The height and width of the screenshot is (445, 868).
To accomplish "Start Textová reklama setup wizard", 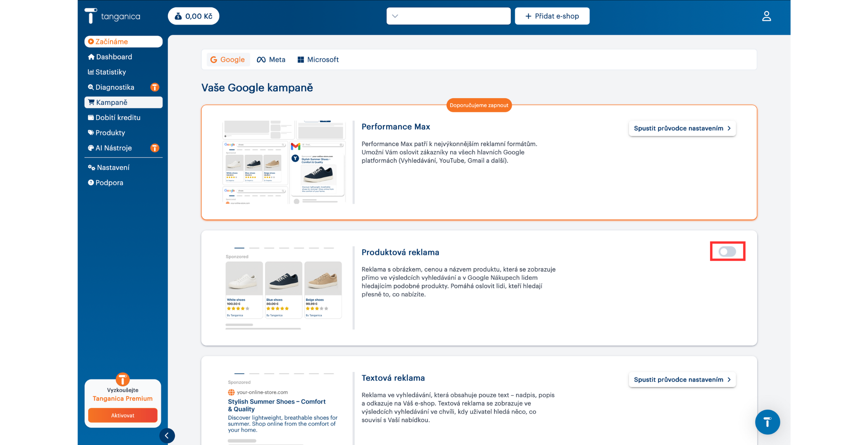I will [x=682, y=380].
